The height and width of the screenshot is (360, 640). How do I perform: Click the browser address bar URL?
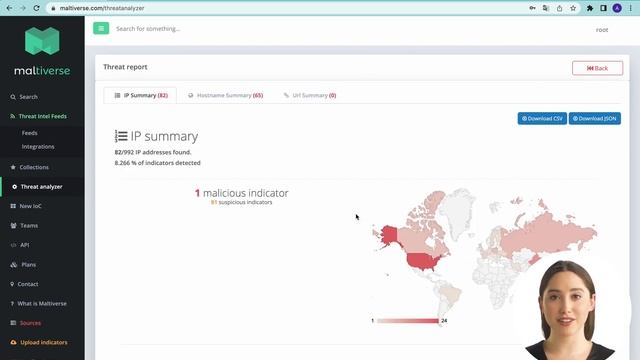click(102, 8)
